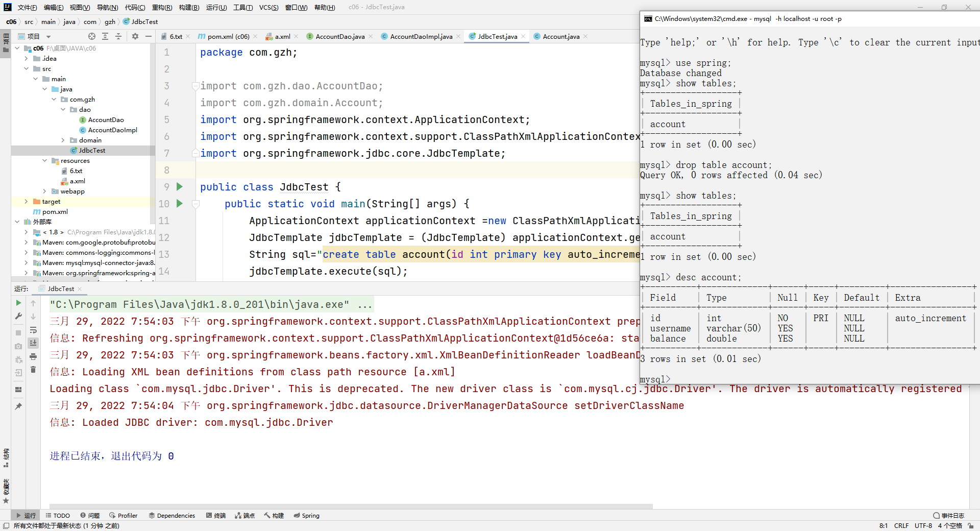Toggle soft-wrap in the run console
The height and width of the screenshot is (531, 980).
point(33,330)
